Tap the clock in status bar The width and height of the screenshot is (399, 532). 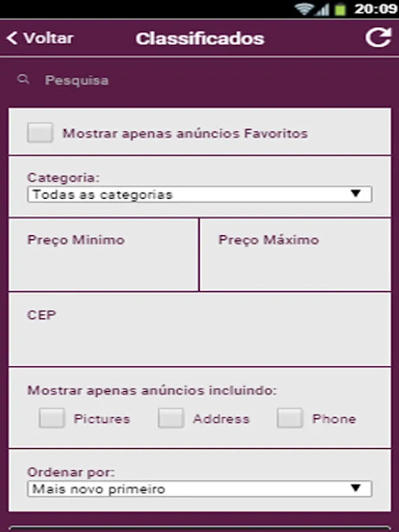[x=375, y=9]
